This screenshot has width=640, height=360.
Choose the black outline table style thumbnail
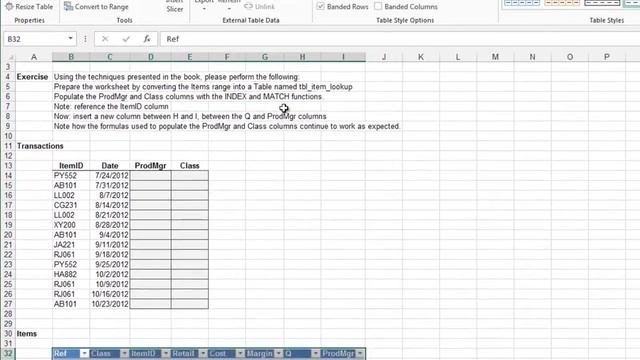pos(602,3)
